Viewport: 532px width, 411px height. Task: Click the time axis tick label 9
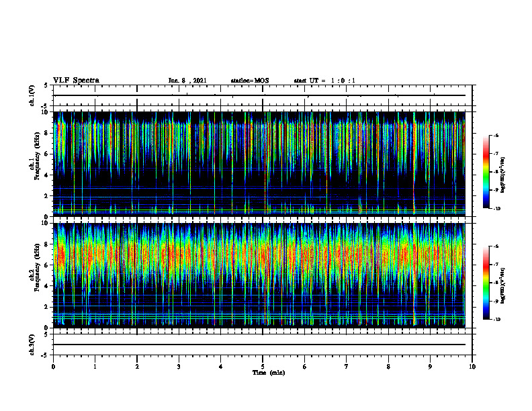(430, 367)
